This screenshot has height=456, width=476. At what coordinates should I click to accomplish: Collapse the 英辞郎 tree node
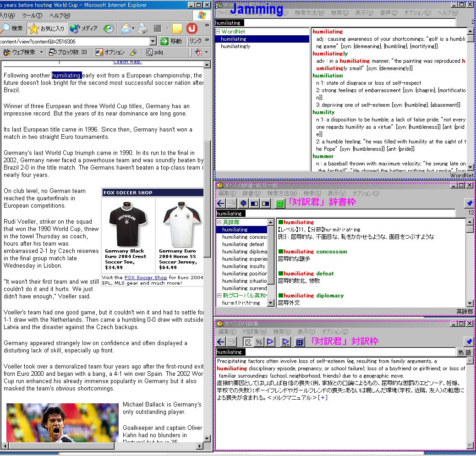[x=219, y=222]
